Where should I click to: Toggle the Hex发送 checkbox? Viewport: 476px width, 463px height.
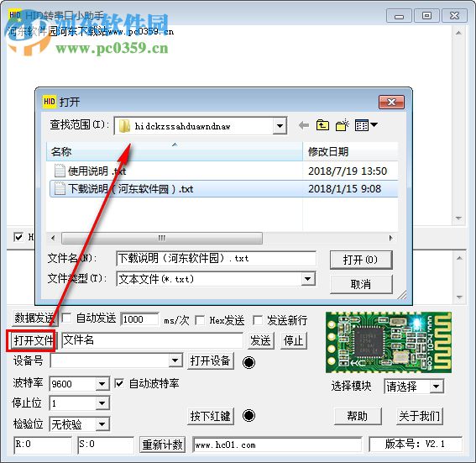(200, 320)
